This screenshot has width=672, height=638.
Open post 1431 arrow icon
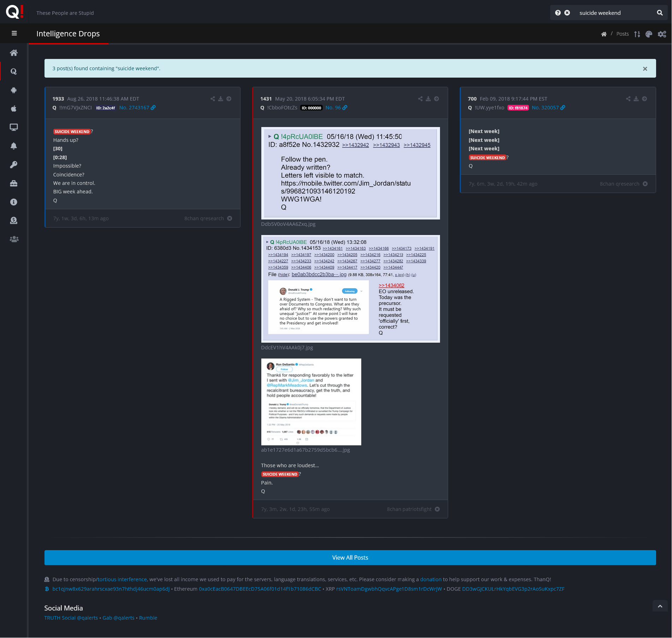click(x=436, y=99)
